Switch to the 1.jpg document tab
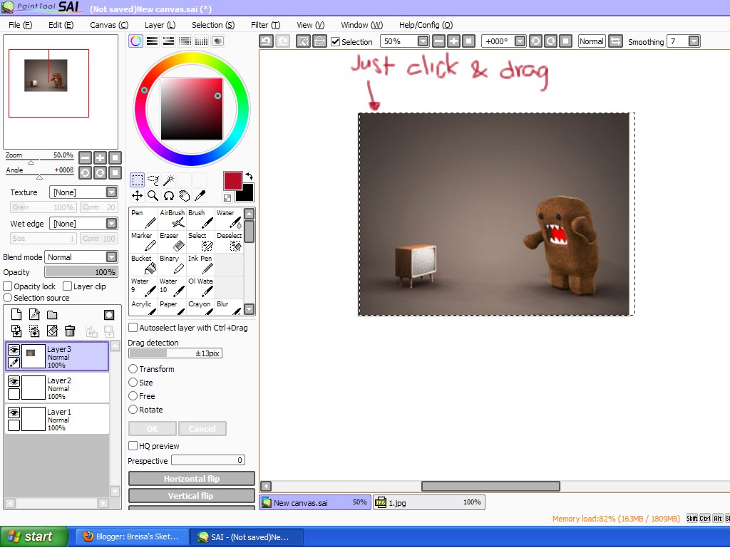Screen dimensions: 730x560 click(428, 502)
